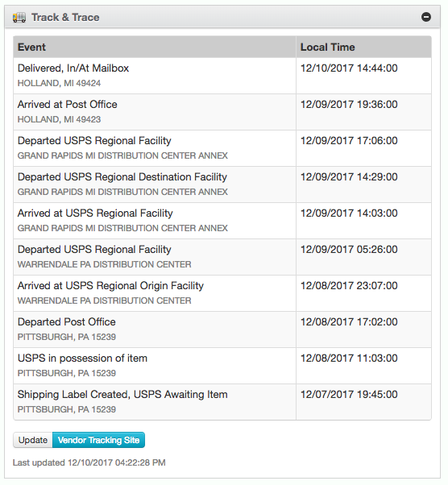
Task: Click the HOLLAND, MI 49424 location text
Action: coord(59,83)
